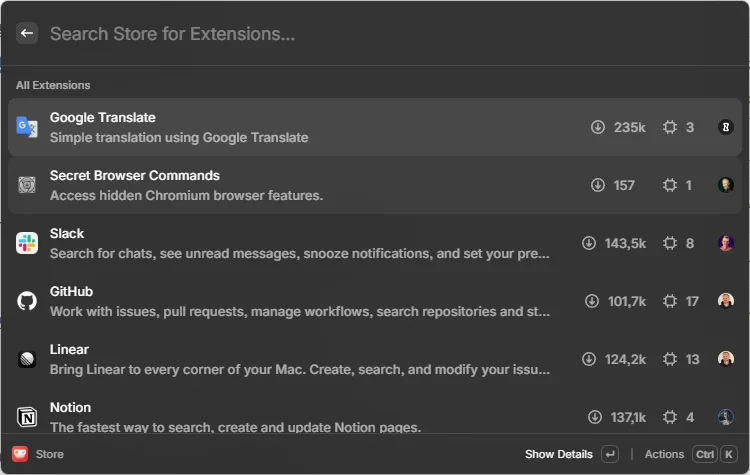Click the 157 download value

coord(624,185)
